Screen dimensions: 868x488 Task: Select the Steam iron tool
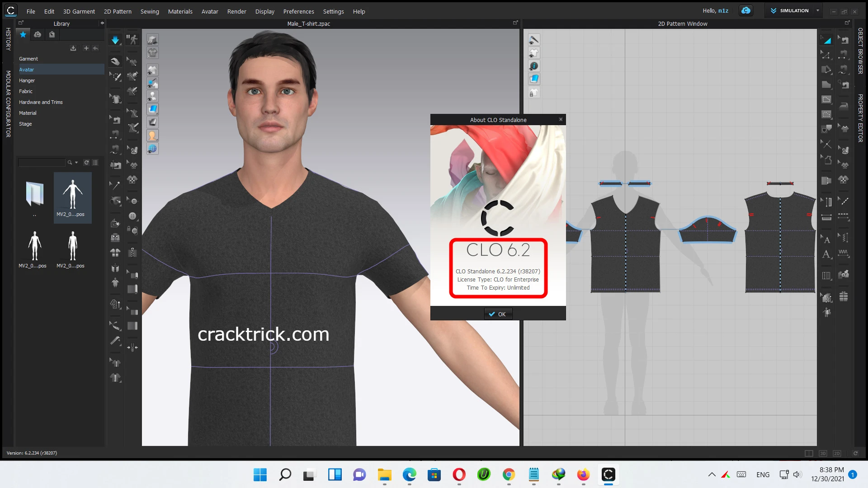[x=843, y=105]
